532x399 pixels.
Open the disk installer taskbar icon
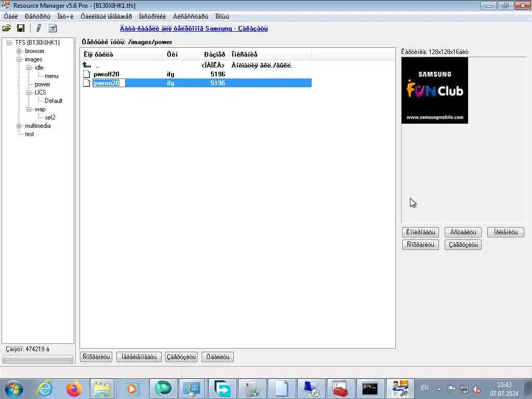(252, 389)
